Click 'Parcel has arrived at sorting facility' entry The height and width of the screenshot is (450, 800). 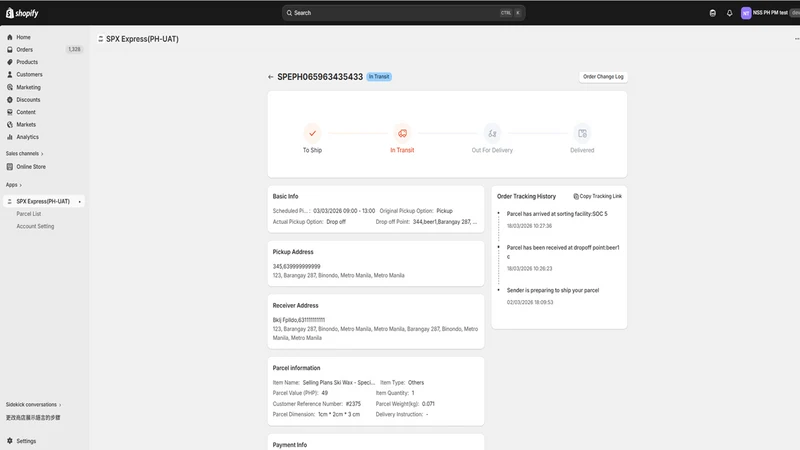coord(557,214)
